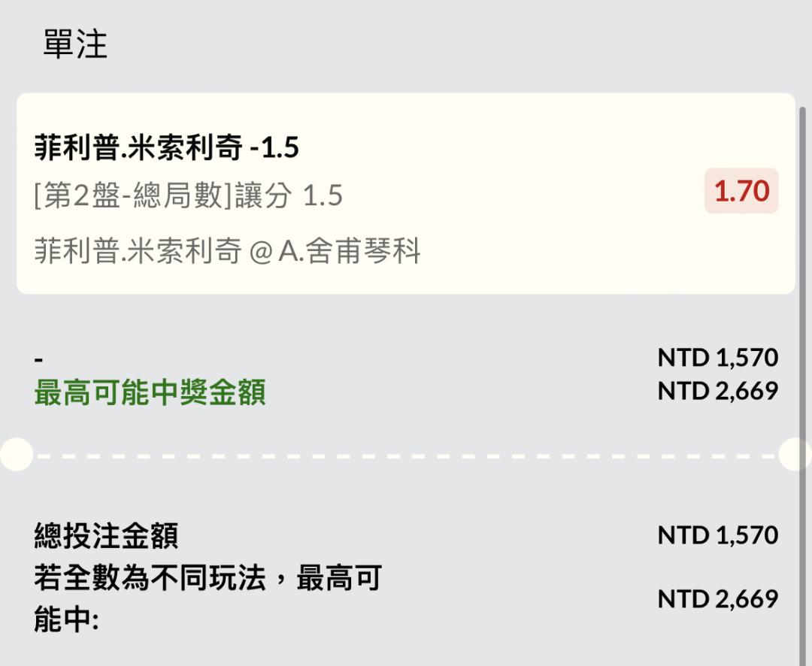The height and width of the screenshot is (666, 812).
Task: Click the left notch circle on divider
Action: pos(16,454)
